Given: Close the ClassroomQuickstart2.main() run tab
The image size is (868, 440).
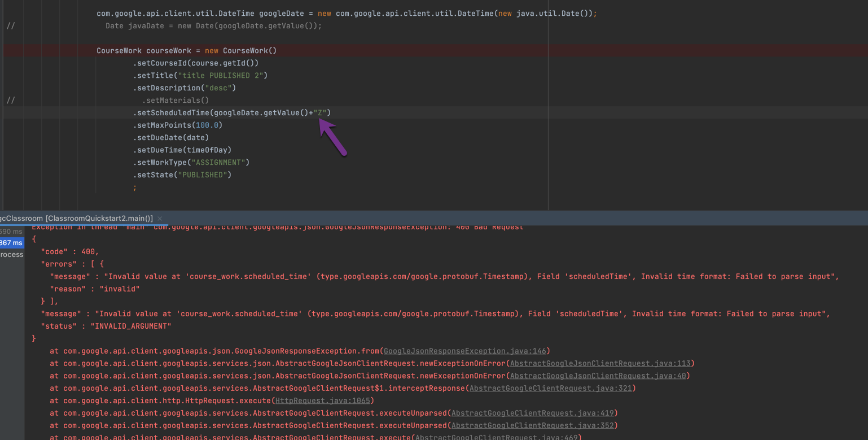Looking at the screenshot, I should (x=160, y=219).
